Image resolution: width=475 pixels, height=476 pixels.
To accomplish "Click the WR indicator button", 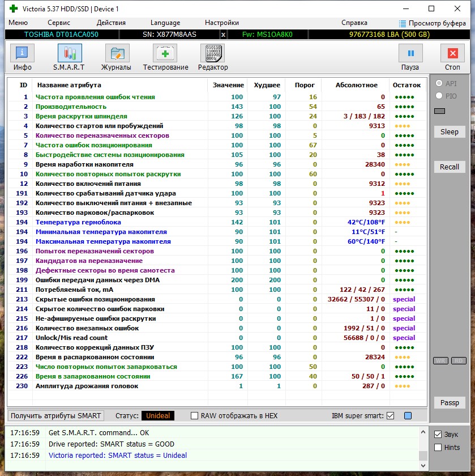I will (440, 360).
